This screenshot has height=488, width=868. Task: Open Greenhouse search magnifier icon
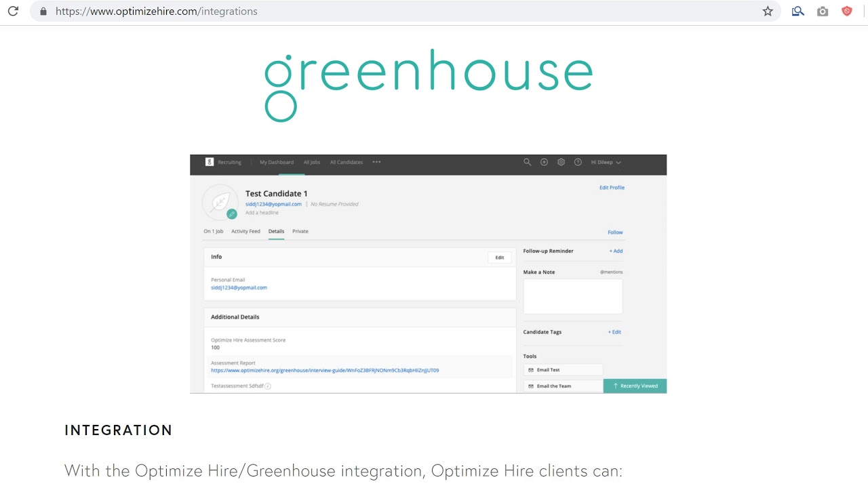pos(527,162)
